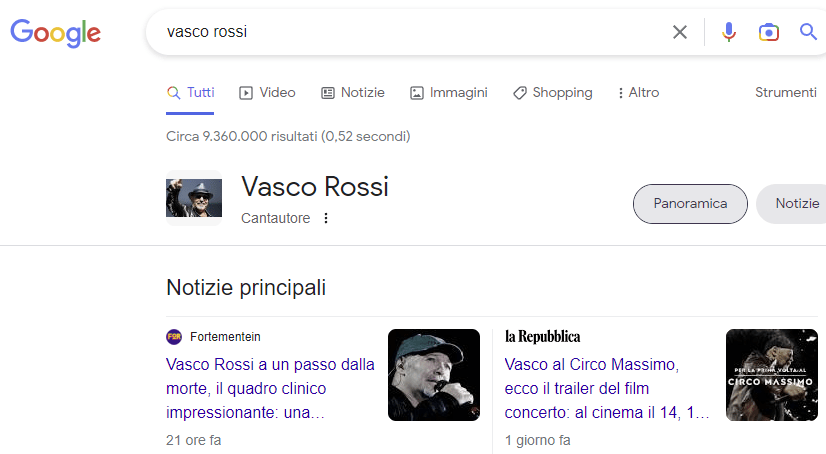
Task: Open the Strumenti search tools
Action: point(785,93)
